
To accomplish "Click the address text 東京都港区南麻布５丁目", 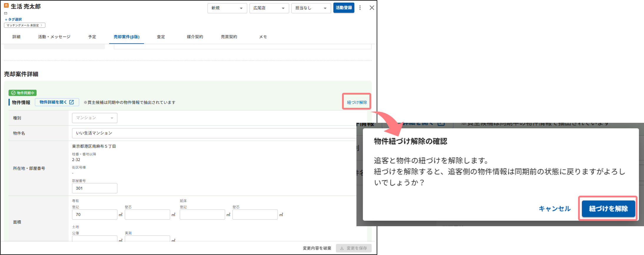I will click(x=94, y=146).
